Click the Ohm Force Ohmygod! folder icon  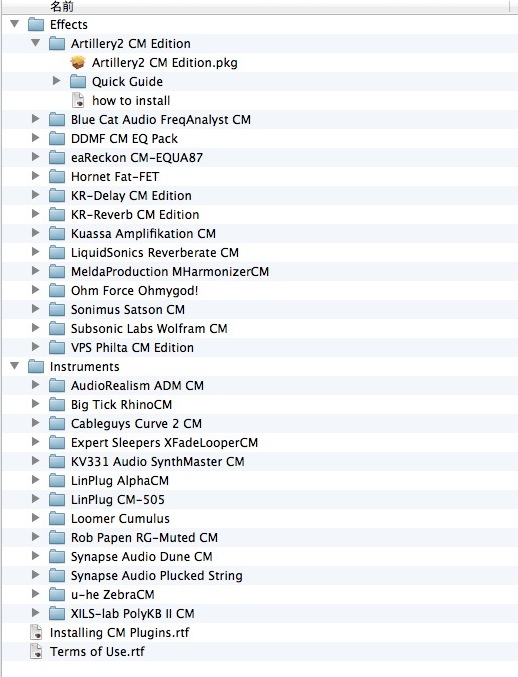pyautogui.click(x=57, y=291)
